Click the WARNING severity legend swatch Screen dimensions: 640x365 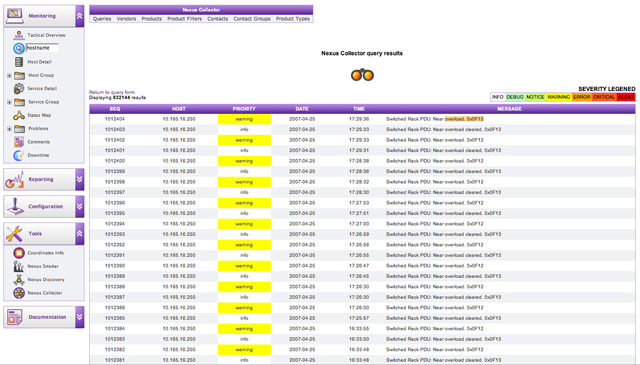click(x=558, y=97)
